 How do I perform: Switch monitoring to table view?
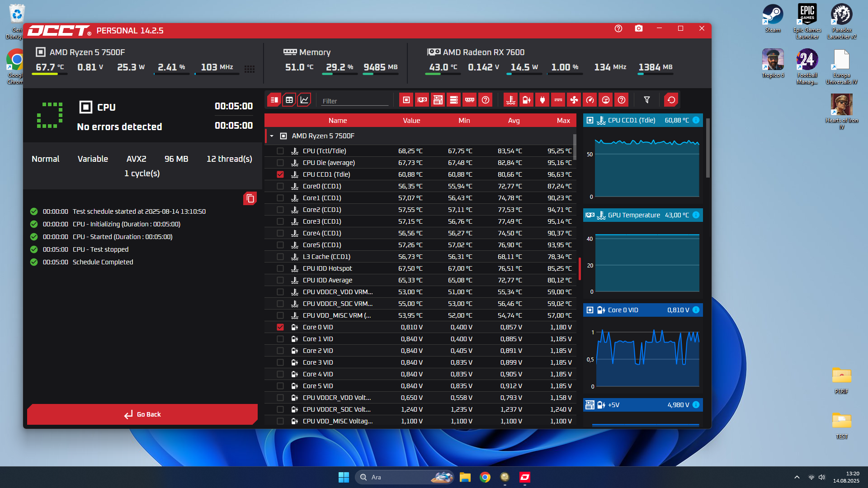coord(289,100)
